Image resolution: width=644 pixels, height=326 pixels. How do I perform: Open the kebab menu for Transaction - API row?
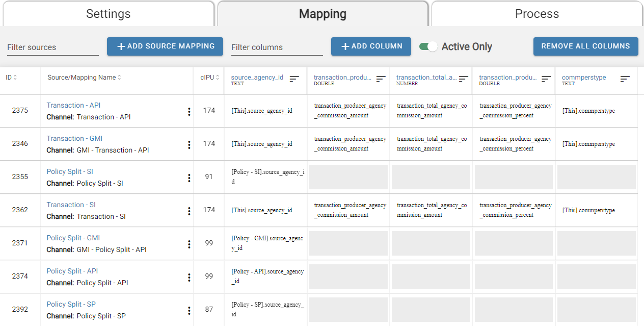click(189, 112)
